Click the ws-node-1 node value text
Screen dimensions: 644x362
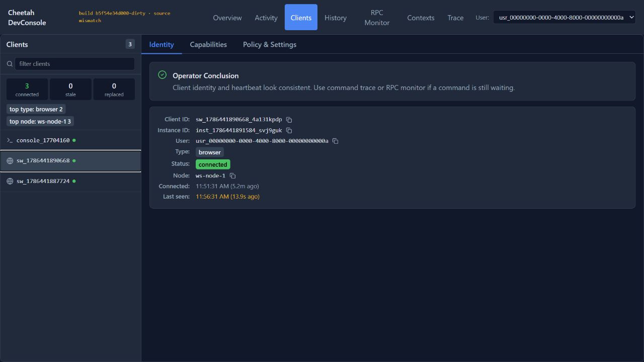[210, 176]
